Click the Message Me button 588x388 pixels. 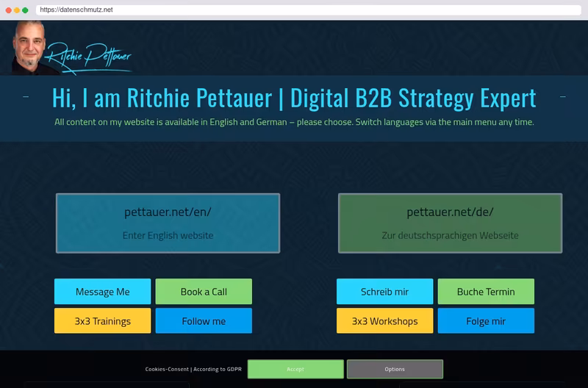[x=102, y=291]
